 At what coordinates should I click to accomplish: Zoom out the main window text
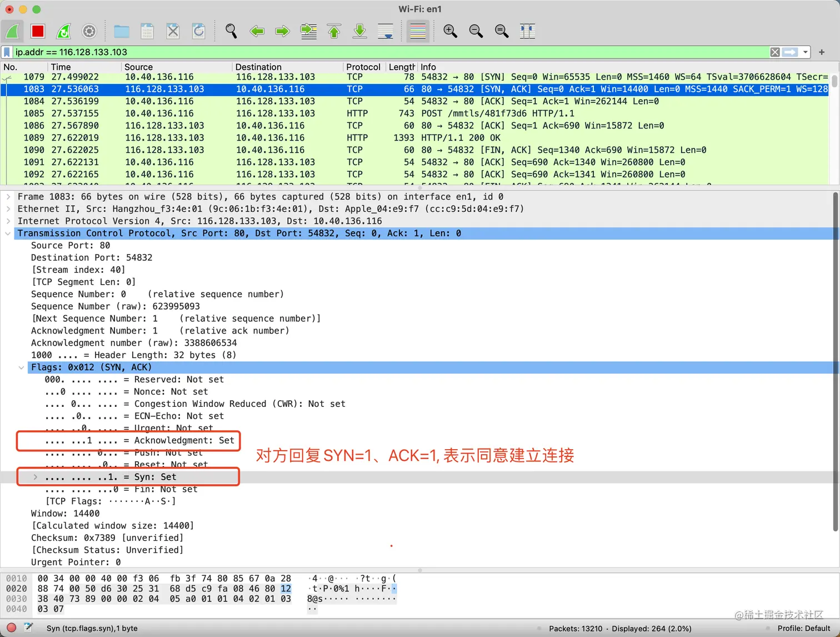click(476, 31)
